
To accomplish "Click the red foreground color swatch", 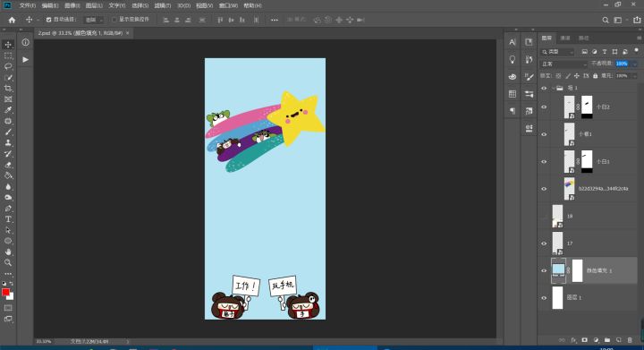I will pyautogui.click(x=5, y=292).
